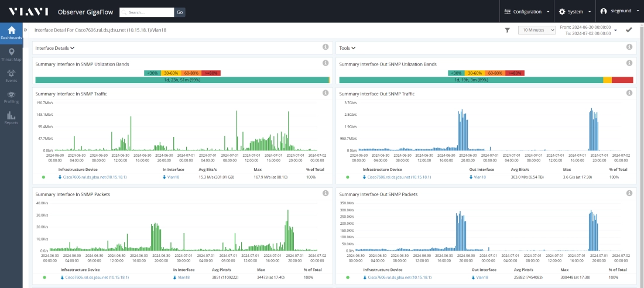Click the Go search button
644x288 pixels.
(180, 12)
